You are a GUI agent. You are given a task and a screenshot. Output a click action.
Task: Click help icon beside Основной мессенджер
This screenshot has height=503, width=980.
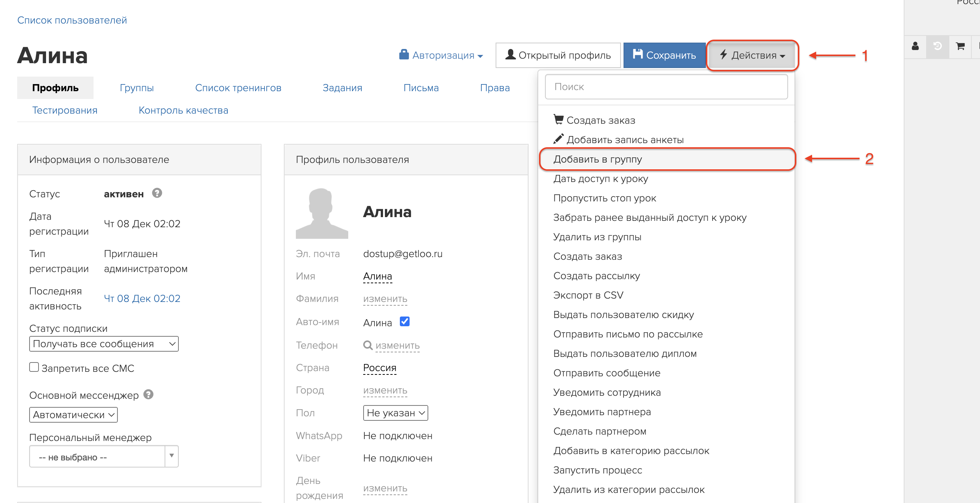[x=148, y=395]
